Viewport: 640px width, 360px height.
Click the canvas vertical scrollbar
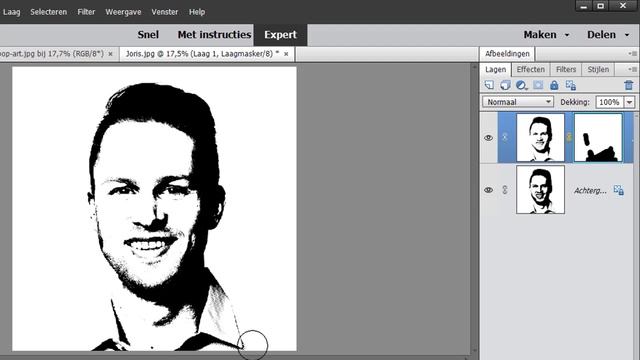474,208
